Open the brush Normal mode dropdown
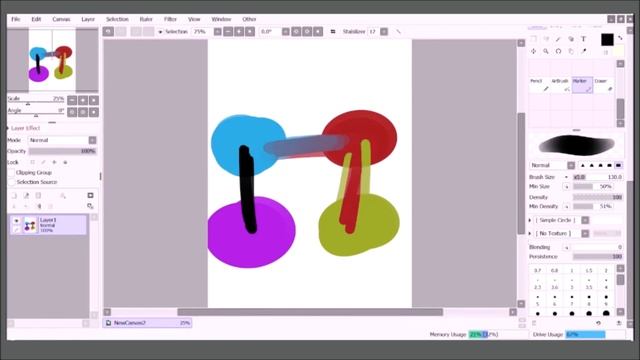The width and height of the screenshot is (640, 360). 571,165
